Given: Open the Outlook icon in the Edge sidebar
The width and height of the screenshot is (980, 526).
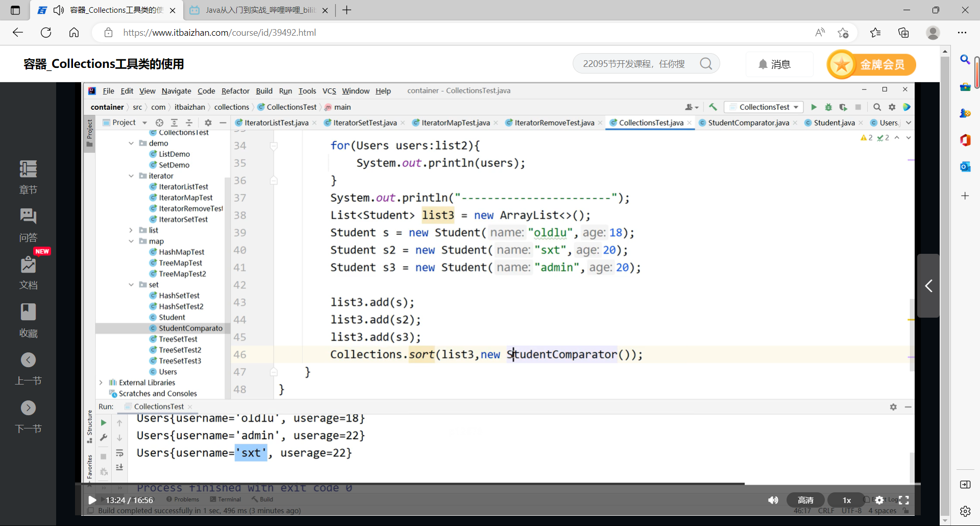Looking at the screenshot, I should 965,166.
